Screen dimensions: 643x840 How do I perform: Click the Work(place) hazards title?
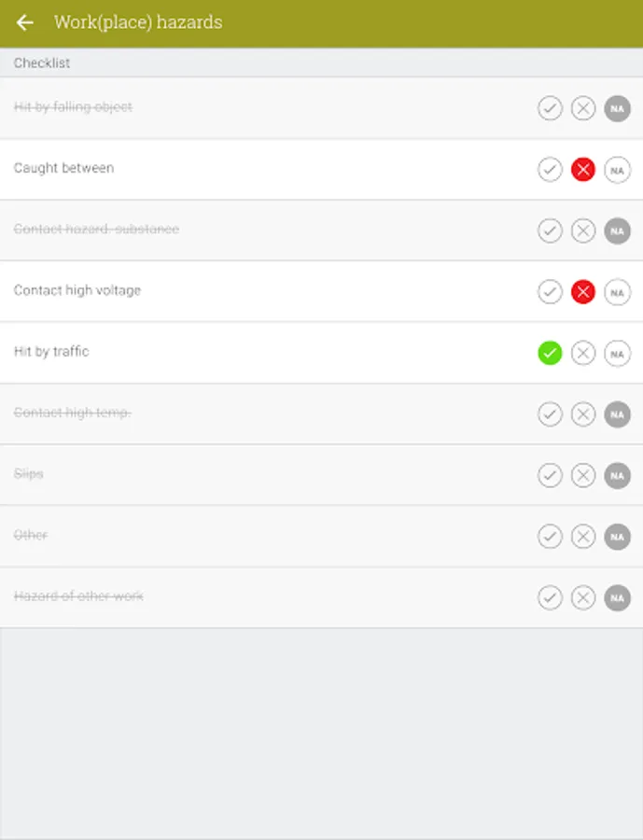138,22
